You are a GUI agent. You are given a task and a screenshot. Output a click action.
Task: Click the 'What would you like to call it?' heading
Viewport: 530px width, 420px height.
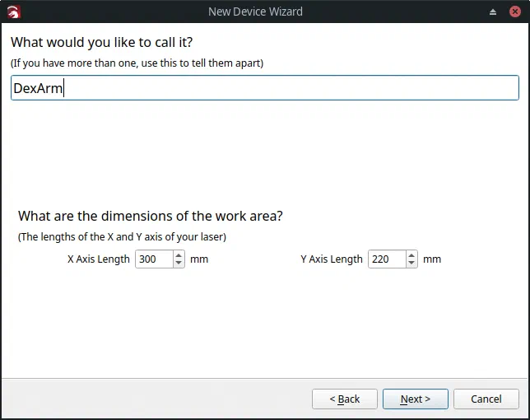tap(102, 42)
